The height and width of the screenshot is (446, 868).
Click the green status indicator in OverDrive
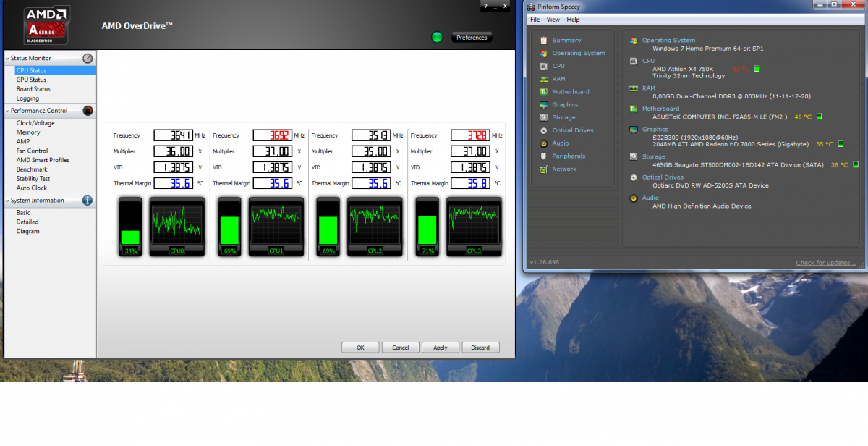pyautogui.click(x=437, y=37)
